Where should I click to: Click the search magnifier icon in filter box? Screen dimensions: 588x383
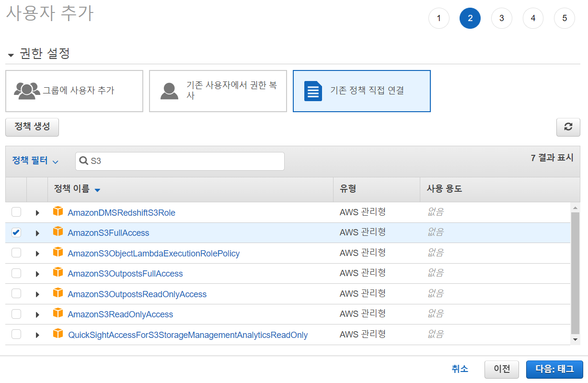tap(83, 161)
